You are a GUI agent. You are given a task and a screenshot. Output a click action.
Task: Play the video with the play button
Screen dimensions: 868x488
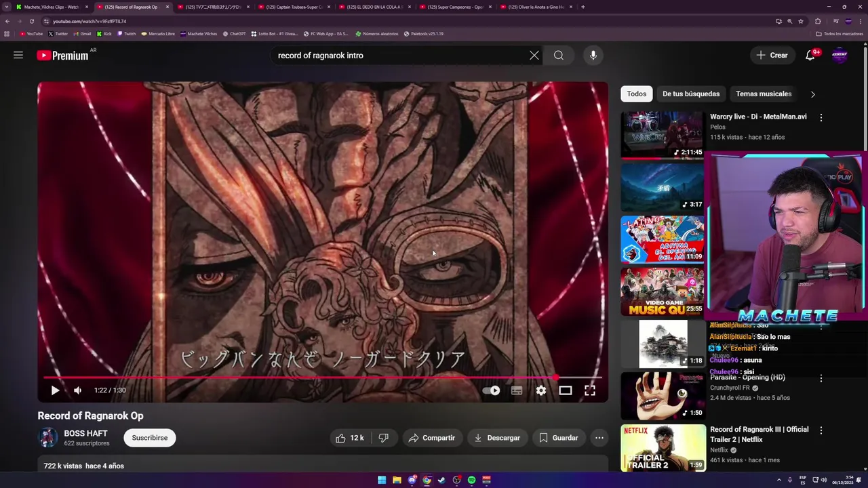55,390
